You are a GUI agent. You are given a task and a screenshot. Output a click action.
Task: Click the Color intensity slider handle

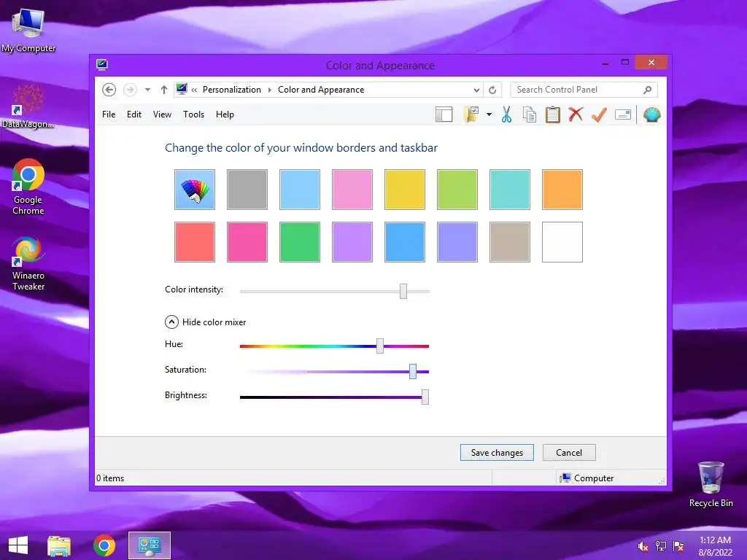coord(403,291)
